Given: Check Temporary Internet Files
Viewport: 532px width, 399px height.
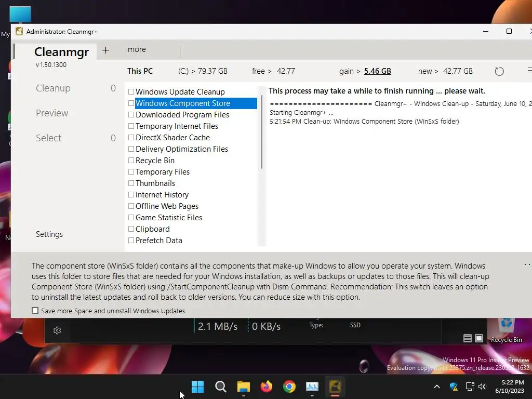Looking at the screenshot, I should tap(131, 126).
